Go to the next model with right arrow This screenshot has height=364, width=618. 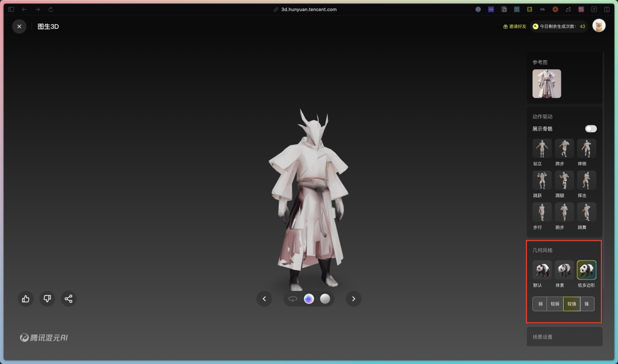tap(354, 299)
